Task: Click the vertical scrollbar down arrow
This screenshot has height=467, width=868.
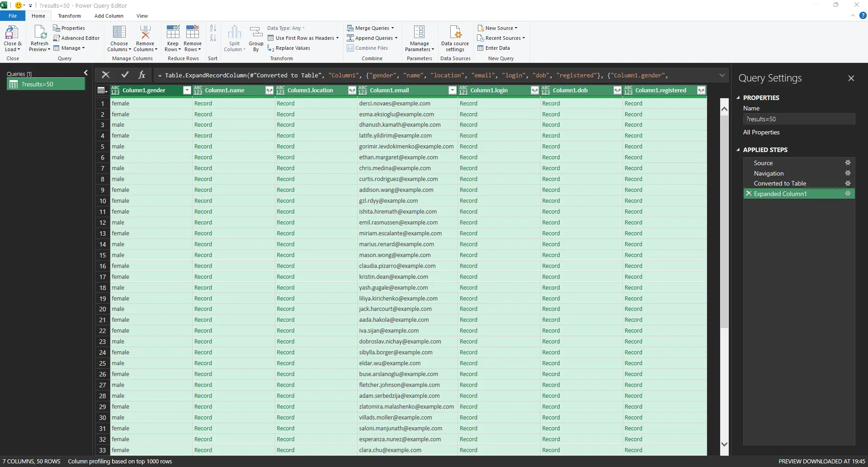Action: 724,444
